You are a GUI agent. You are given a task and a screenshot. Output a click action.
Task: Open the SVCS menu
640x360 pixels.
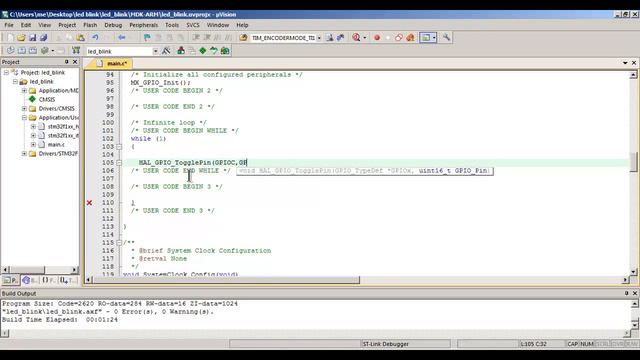coord(193,25)
